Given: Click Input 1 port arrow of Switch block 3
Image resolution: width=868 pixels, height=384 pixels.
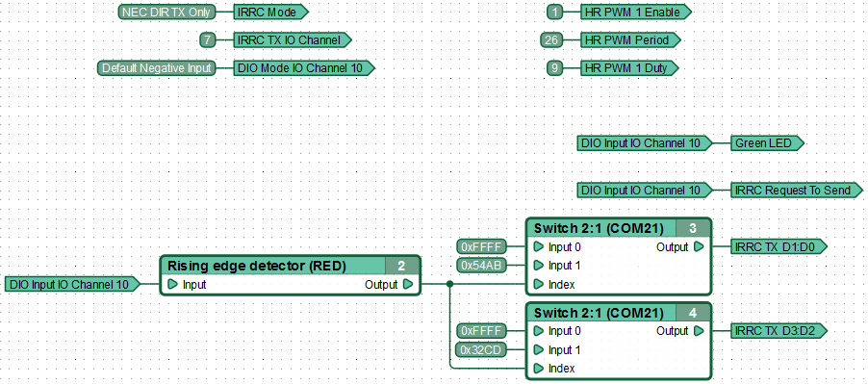Looking at the screenshot, I should 538,266.
